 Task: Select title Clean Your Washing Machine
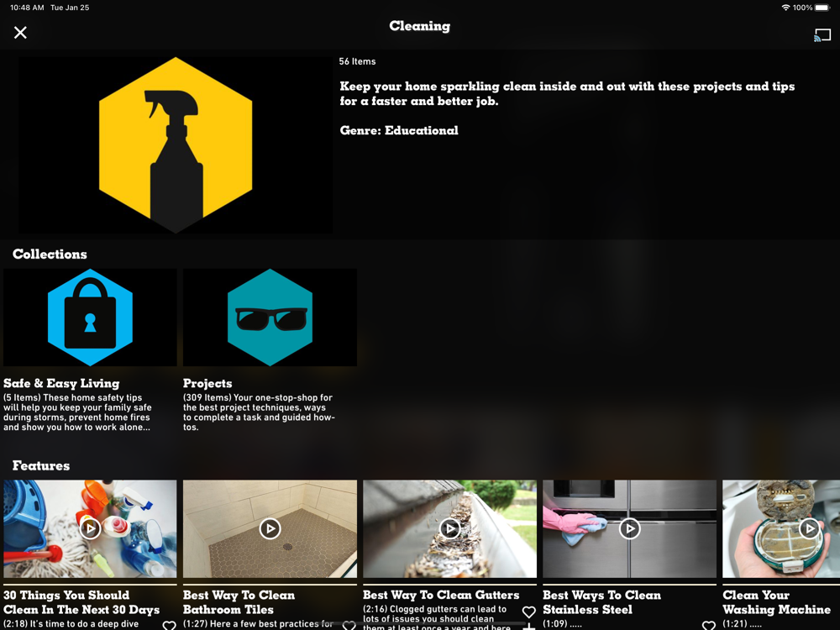point(776,602)
